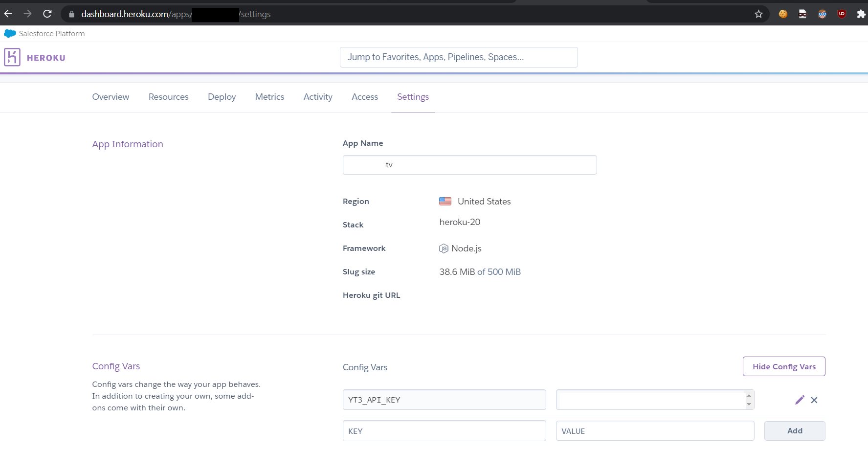Click the Region label

(356, 202)
